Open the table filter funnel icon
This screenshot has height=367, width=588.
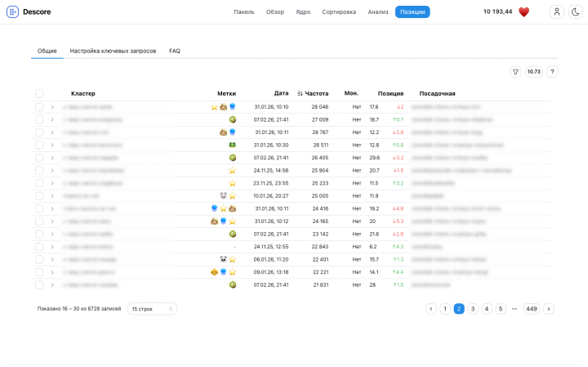point(515,72)
